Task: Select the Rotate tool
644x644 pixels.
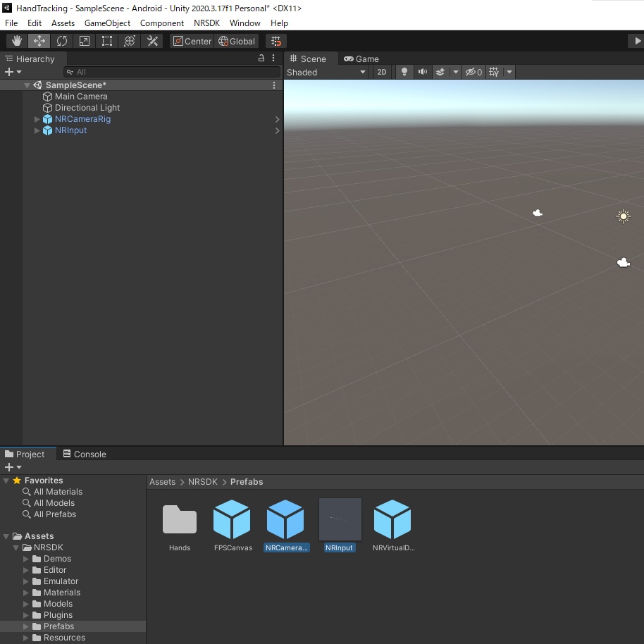Action: click(x=62, y=41)
